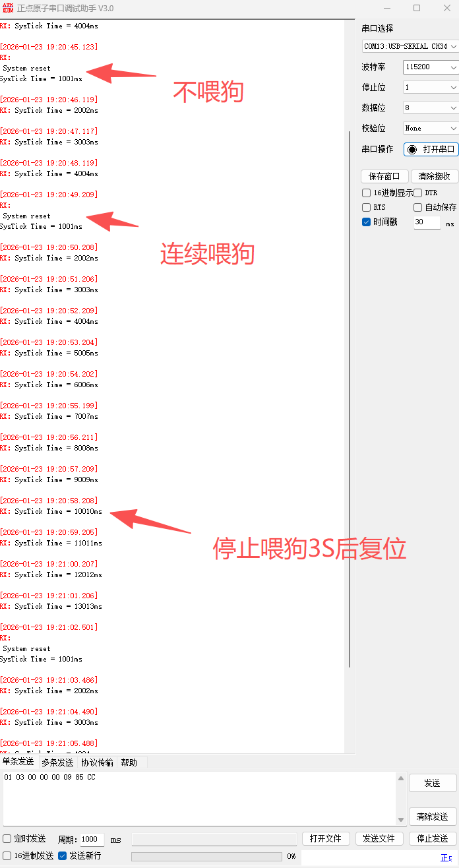
Task: Switch to the 多条发送 tab
Action: point(57,762)
